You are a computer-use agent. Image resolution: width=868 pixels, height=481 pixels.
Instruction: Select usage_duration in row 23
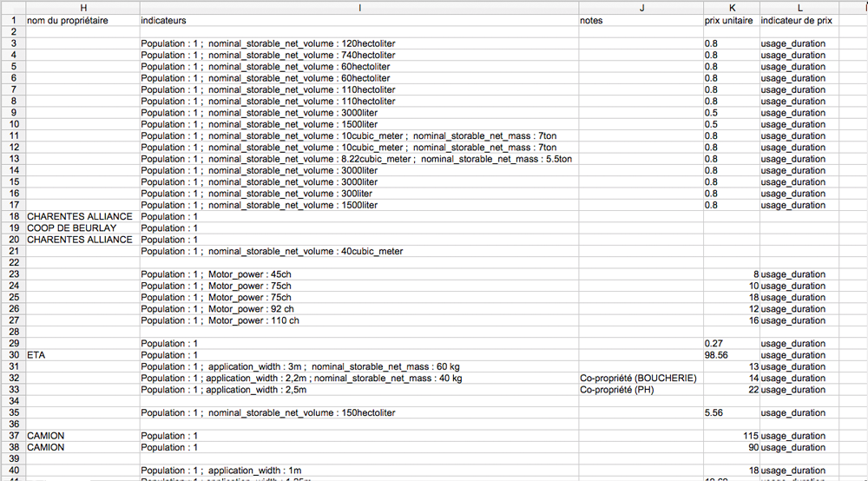tap(799, 274)
